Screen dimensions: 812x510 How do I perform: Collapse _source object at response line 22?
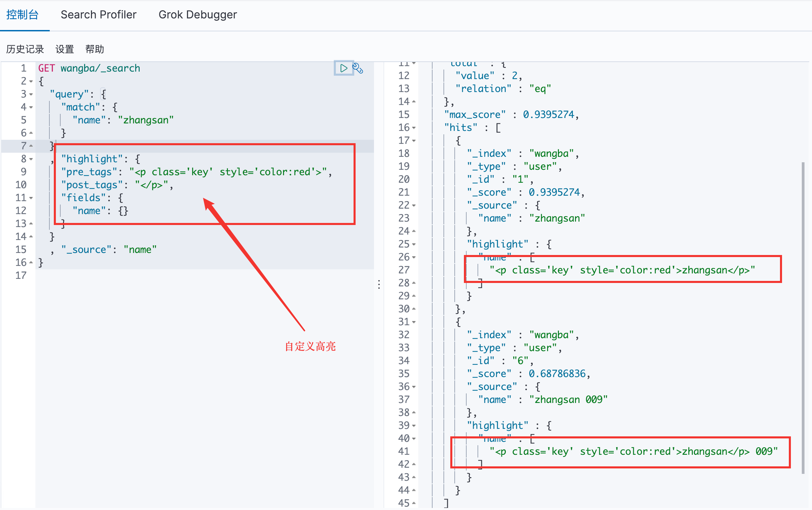(414, 206)
